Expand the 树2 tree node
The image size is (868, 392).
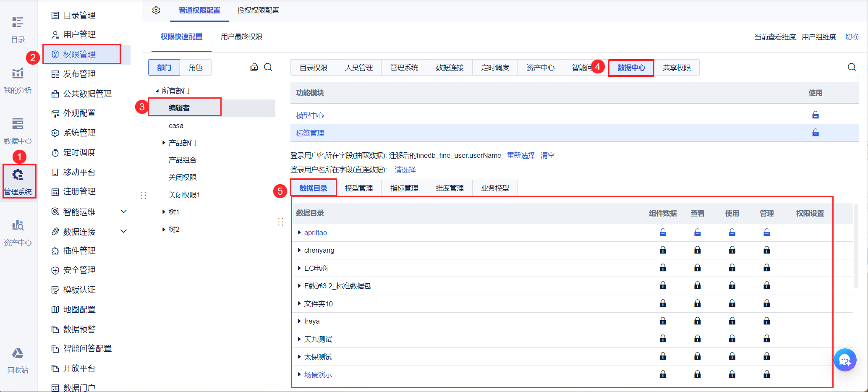click(x=164, y=229)
